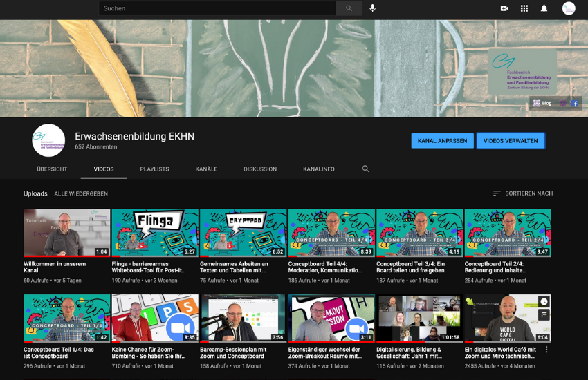This screenshot has height=380, width=588.
Task: Click title 'Keine Chance für Zoom-Bombing'
Action: pos(149,352)
